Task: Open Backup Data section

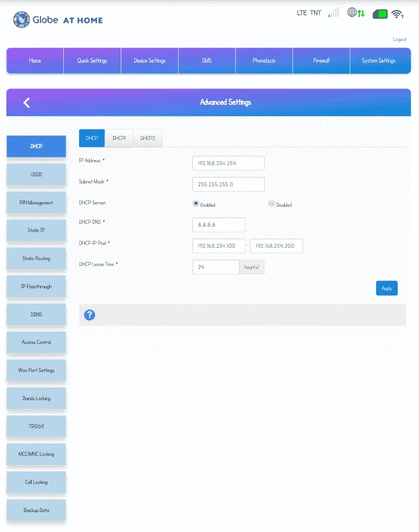Action: tap(36, 510)
